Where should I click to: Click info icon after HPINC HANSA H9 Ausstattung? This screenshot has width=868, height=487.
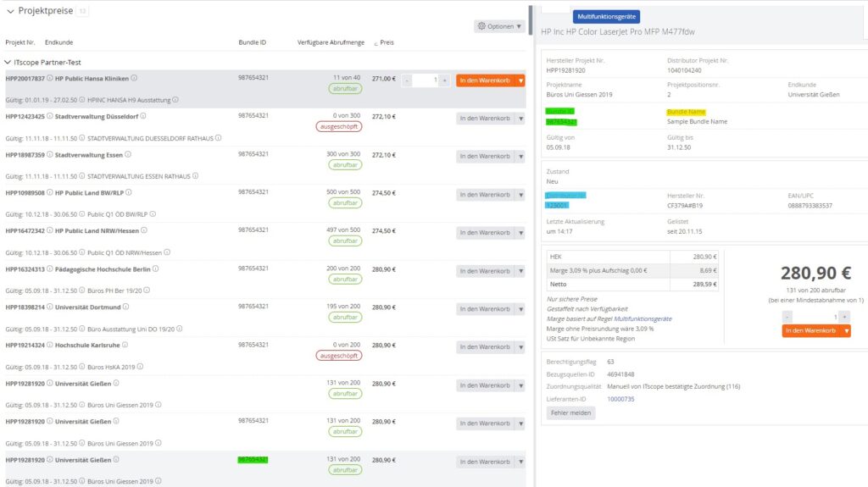175,100
